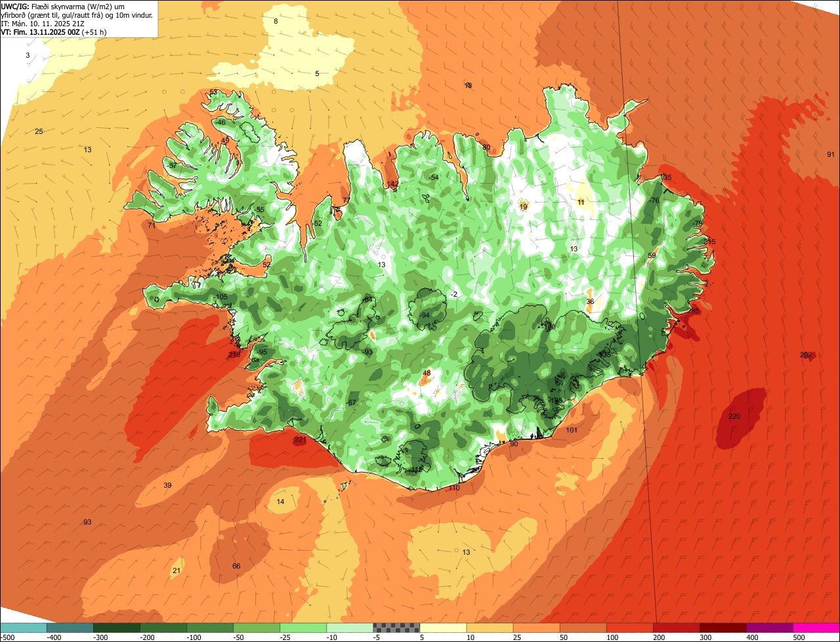Click the map value '36' in the eastern highlands
Screen dimensions: 840x642
(x=590, y=302)
